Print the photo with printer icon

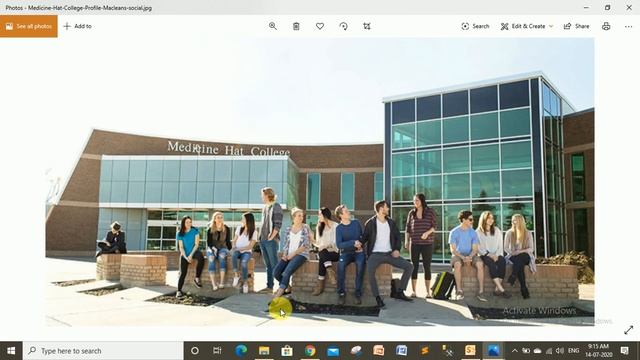606,26
